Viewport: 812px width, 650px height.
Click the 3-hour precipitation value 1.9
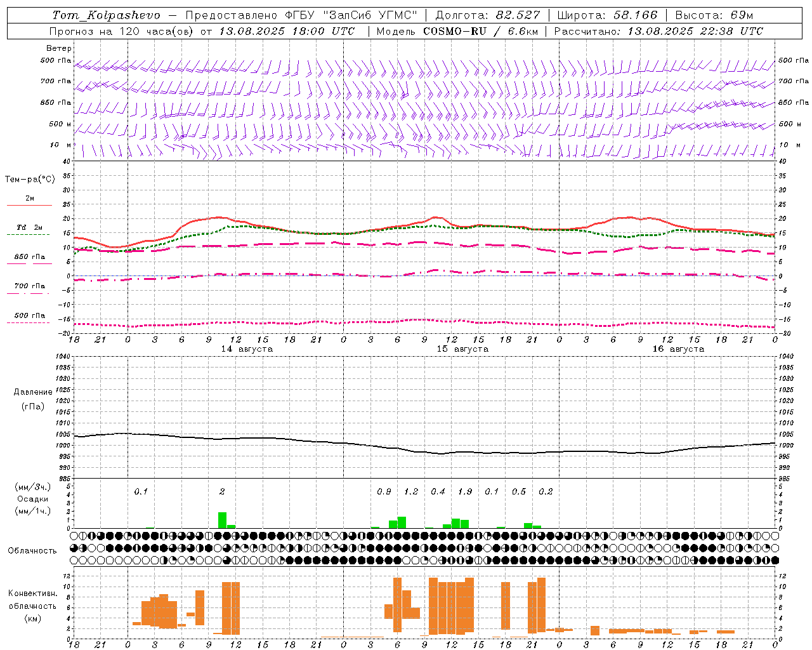point(465,492)
